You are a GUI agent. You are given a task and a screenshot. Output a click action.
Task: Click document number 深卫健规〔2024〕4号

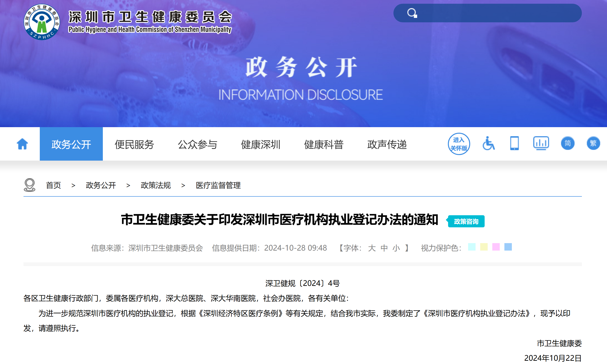coord(302,283)
